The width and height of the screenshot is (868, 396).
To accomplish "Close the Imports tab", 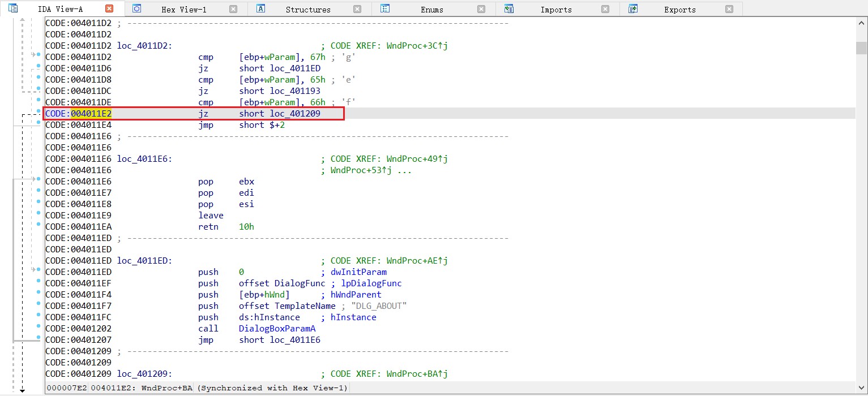I will (605, 9).
